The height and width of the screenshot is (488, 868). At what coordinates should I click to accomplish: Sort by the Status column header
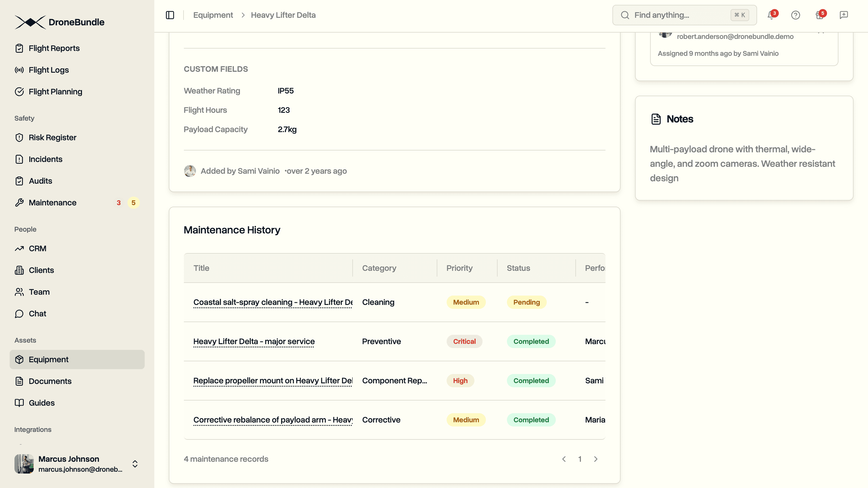tap(518, 268)
